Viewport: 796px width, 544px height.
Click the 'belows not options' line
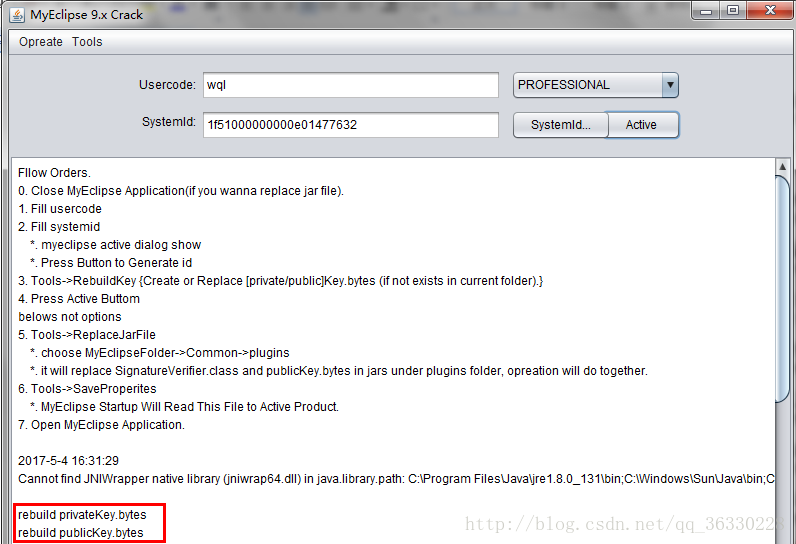(x=70, y=317)
